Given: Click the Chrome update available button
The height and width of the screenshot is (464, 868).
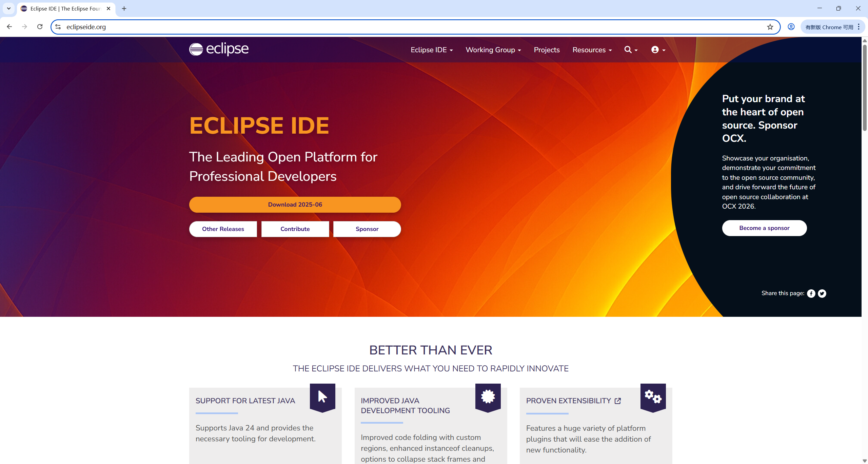Looking at the screenshot, I should (x=829, y=27).
